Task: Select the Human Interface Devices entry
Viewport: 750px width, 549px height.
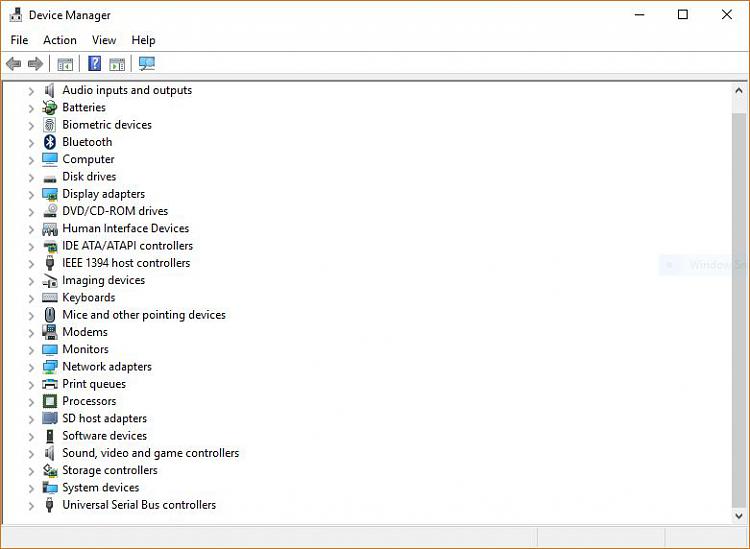Action: coord(125,228)
